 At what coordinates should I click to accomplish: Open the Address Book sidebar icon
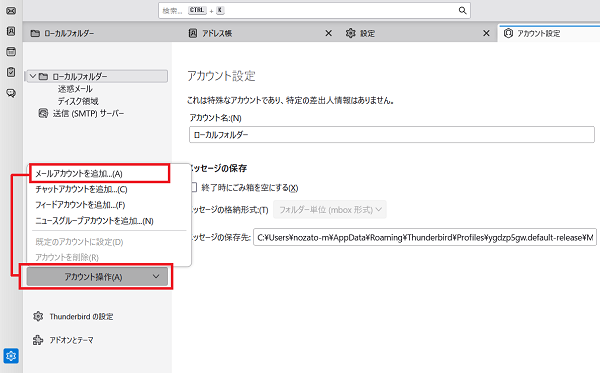point(11,31)
